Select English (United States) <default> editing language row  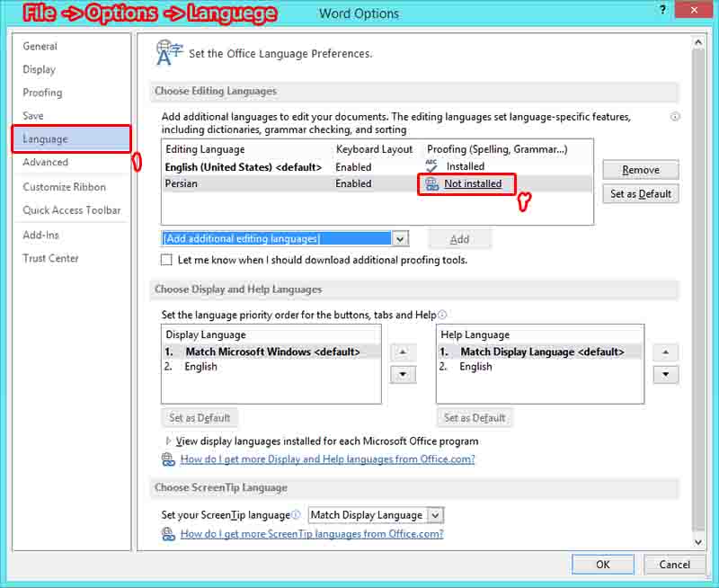click(377, 167)
